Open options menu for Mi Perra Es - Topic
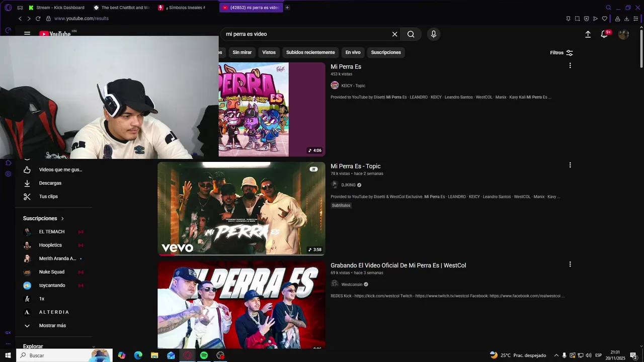The image size is (644, 362). (x=570, y=165)
